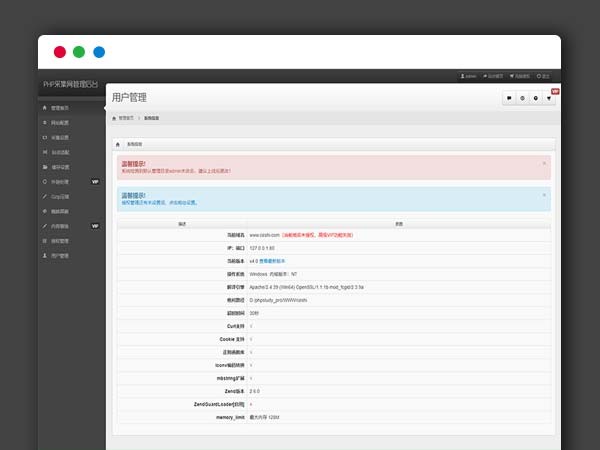Dismiss the red warning alert with its X

point(544,162)
